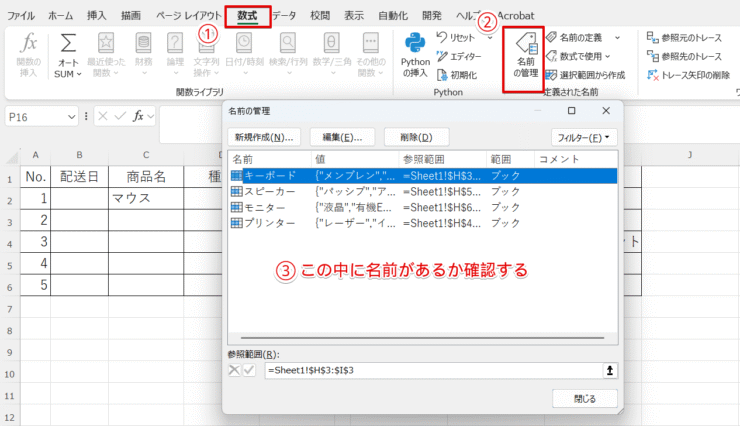Viewport: 740px width, 426px height.
Task: Select cell containing マウス
Action: pyautogui.click(x=146, y=198)
